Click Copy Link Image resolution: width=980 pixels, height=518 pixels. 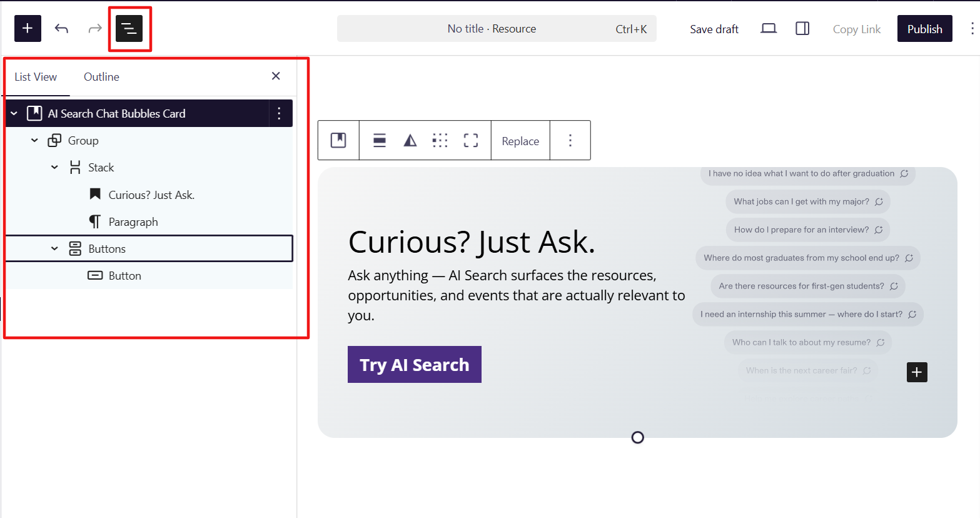pyautogui.click(x=856, y=29)
